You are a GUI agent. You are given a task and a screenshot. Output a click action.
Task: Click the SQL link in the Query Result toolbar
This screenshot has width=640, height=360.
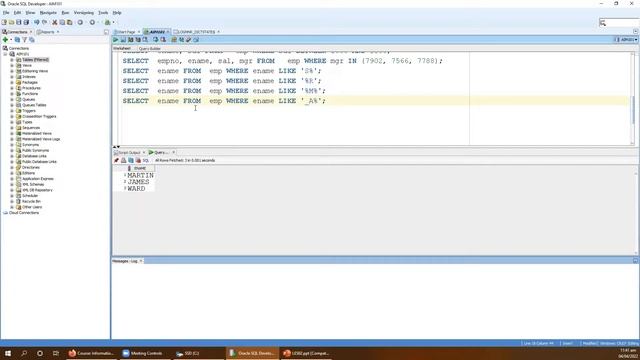(146, 160)
